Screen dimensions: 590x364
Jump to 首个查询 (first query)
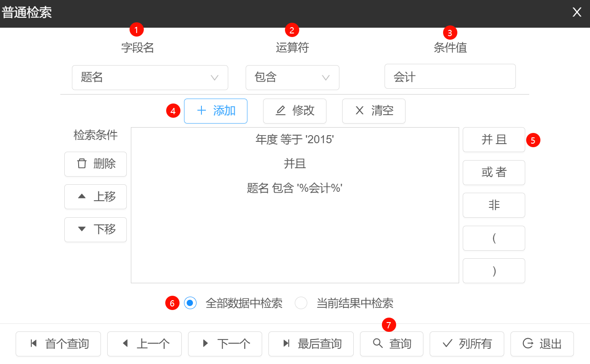coord(59,343)
